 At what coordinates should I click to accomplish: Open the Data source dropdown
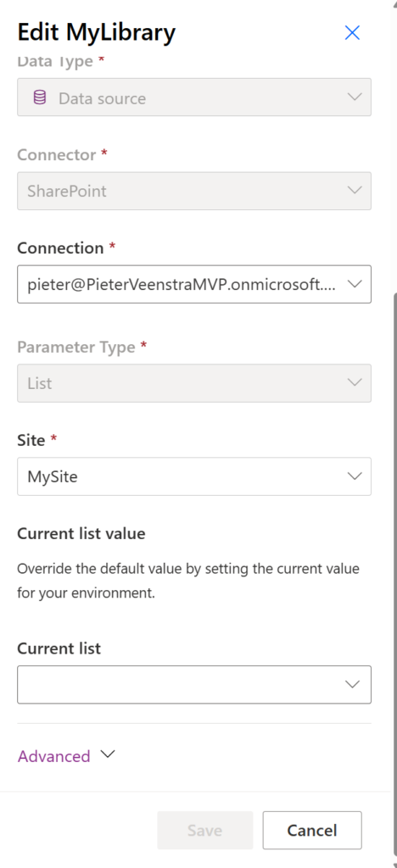[194, 97]
